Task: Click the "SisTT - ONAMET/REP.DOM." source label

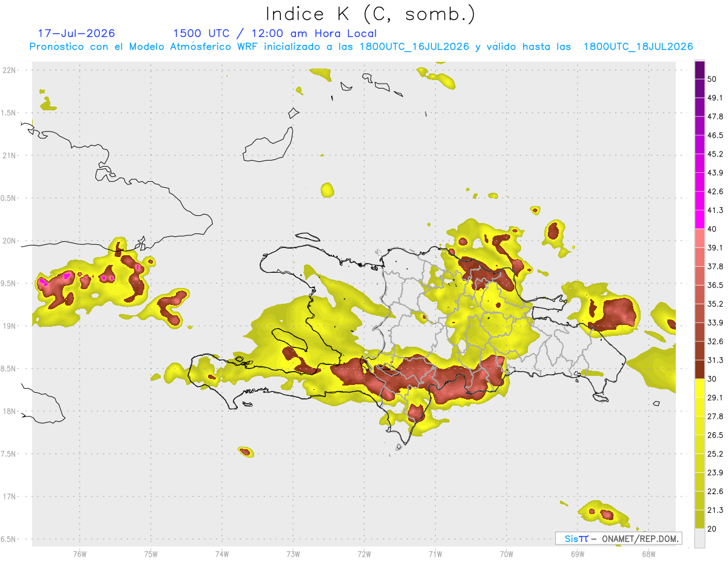Action: 619,538
